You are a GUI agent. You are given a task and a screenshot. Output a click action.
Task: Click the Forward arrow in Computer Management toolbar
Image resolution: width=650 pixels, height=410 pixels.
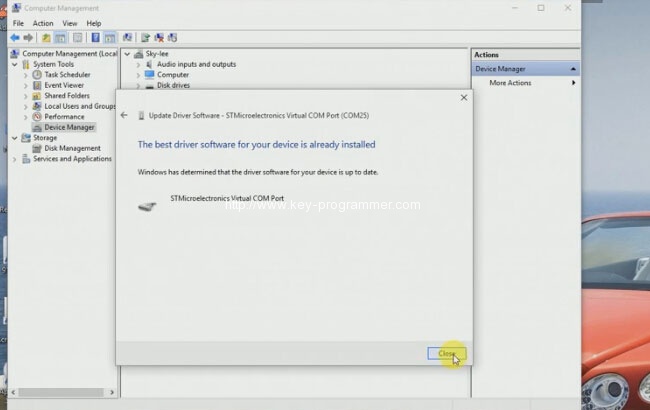28,38
